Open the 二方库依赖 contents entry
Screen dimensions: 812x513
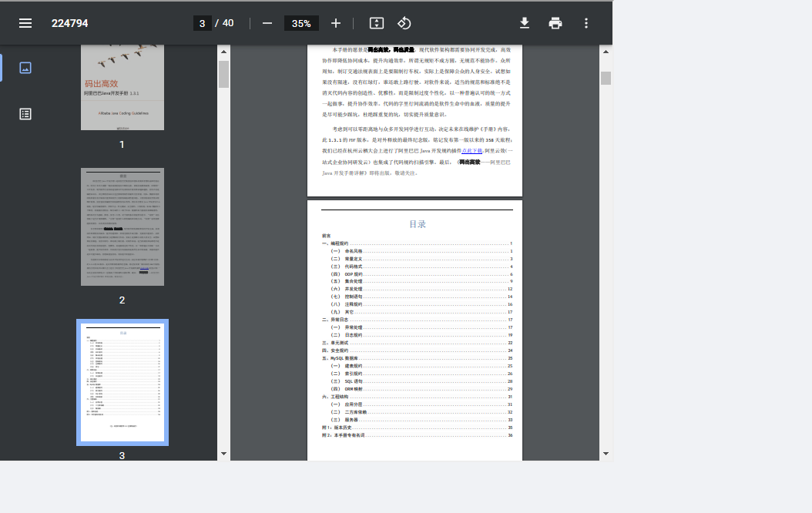(x=421, y=413)
